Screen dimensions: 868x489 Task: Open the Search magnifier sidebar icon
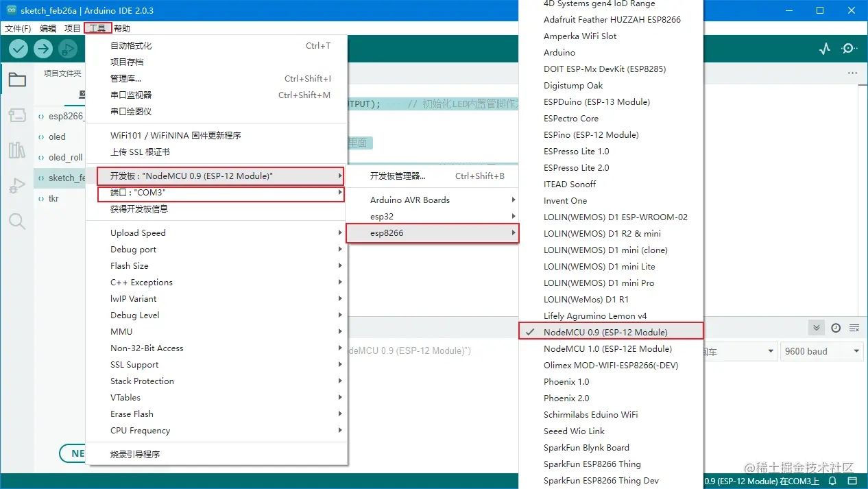tap(17, 221)
